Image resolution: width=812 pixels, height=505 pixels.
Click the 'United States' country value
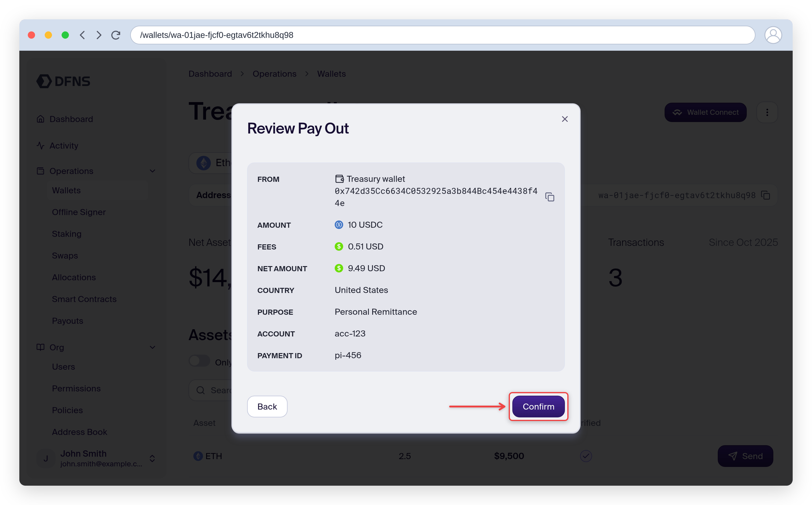pos(361,290)
